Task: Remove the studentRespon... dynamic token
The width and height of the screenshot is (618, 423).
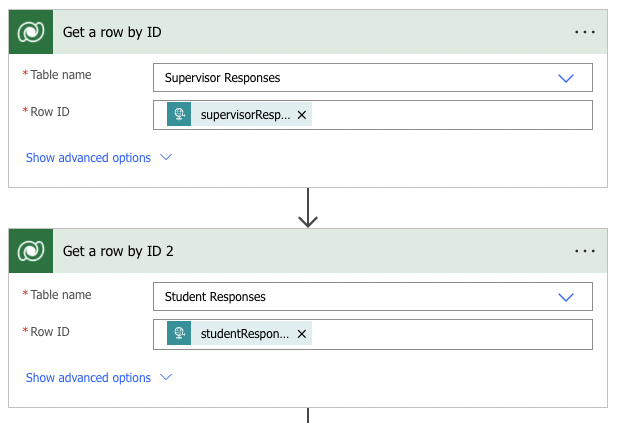Action: pyautogui.click(x=302, y=334)
